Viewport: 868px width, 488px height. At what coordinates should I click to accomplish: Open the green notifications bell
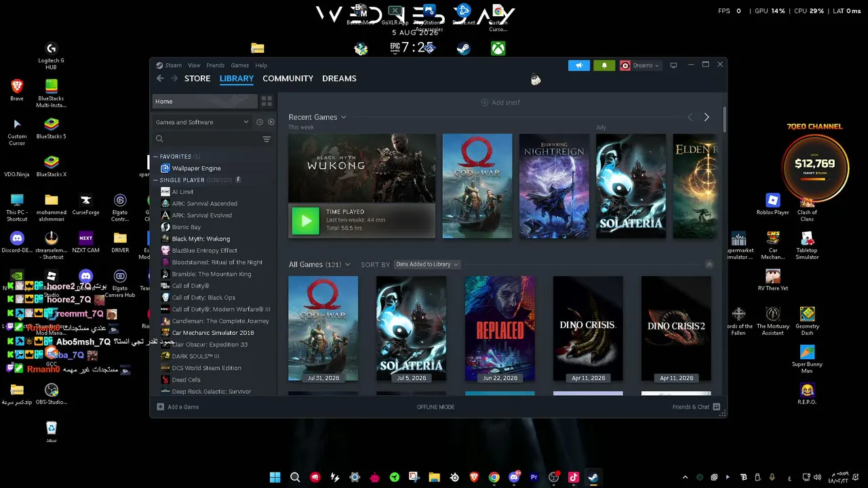click(604, 65)
